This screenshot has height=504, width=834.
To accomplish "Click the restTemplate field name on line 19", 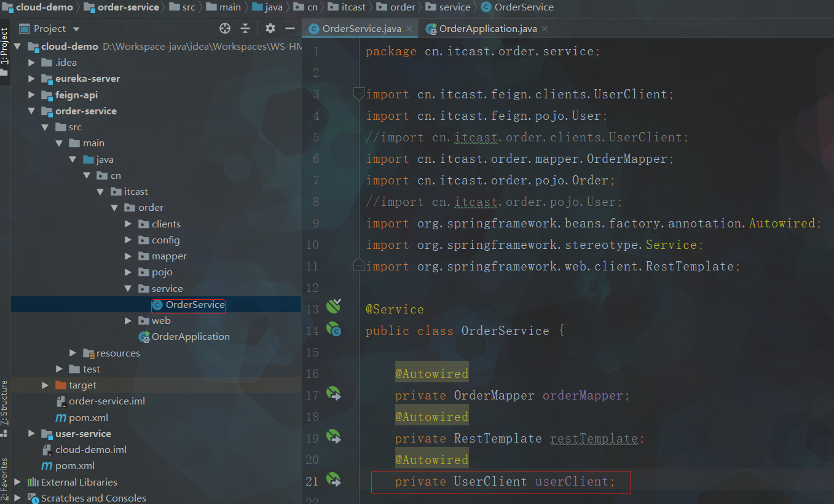I will (x=593, y=438).
